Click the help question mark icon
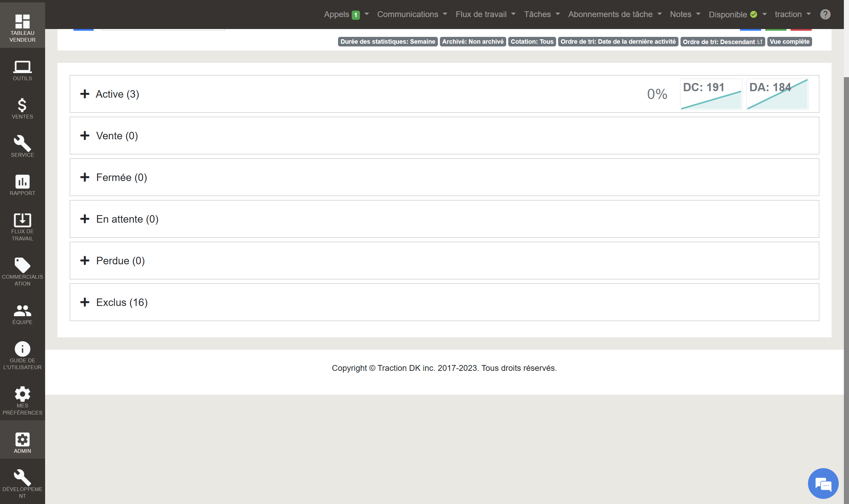The height and width of the screenshot is (504, 849). point(825,14)
